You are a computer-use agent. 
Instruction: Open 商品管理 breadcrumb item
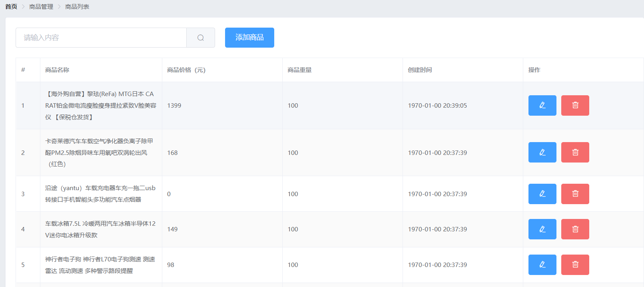[x=41, y=7]
